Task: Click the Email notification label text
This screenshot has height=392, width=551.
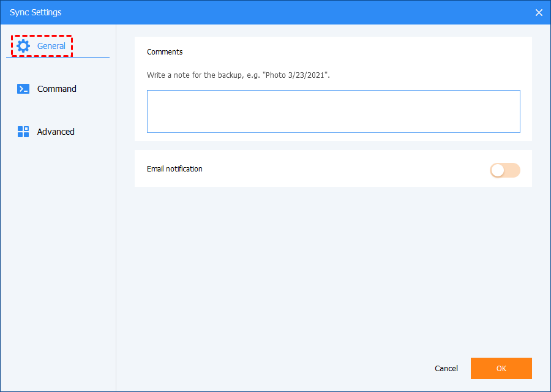Action: point(174,168)
